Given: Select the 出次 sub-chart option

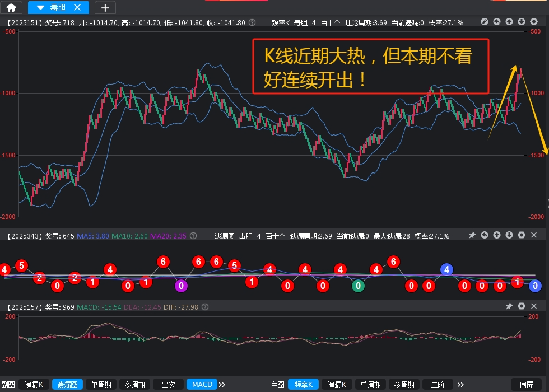Looking at the screenshot, I should pos(169,385).
